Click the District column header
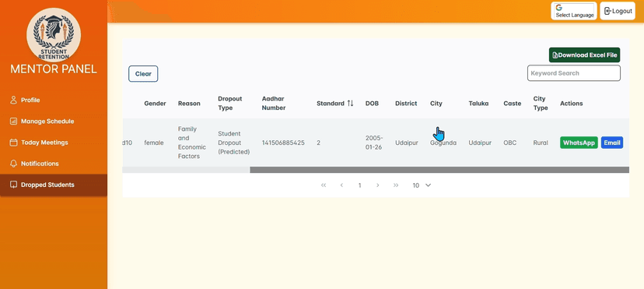The height and width of the screenshot is (289, 644). tap(406, 104)
